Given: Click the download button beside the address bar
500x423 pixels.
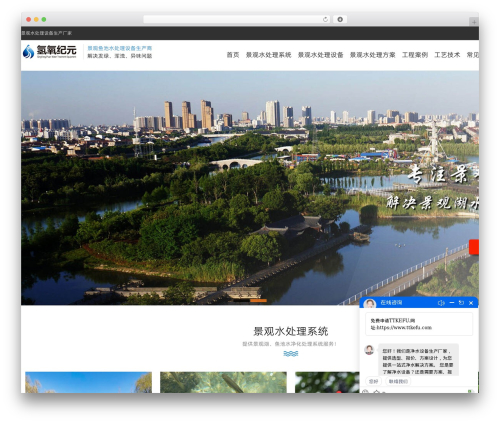Looking at the screenshot, I should 340,19.
